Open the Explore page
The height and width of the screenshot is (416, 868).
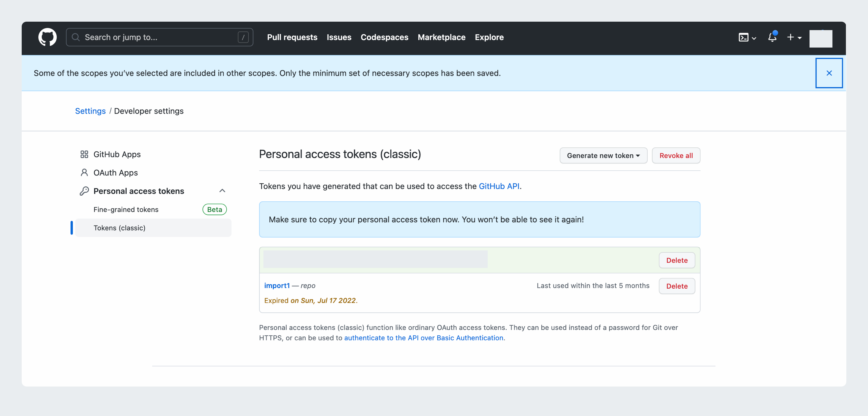point(489,37)
